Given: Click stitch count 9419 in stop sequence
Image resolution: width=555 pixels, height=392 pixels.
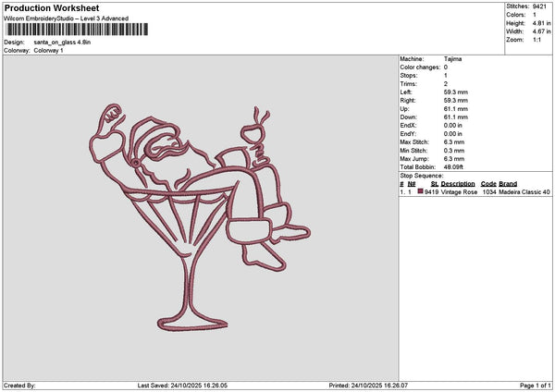Looking at the screenshot, I should (431, 192).
